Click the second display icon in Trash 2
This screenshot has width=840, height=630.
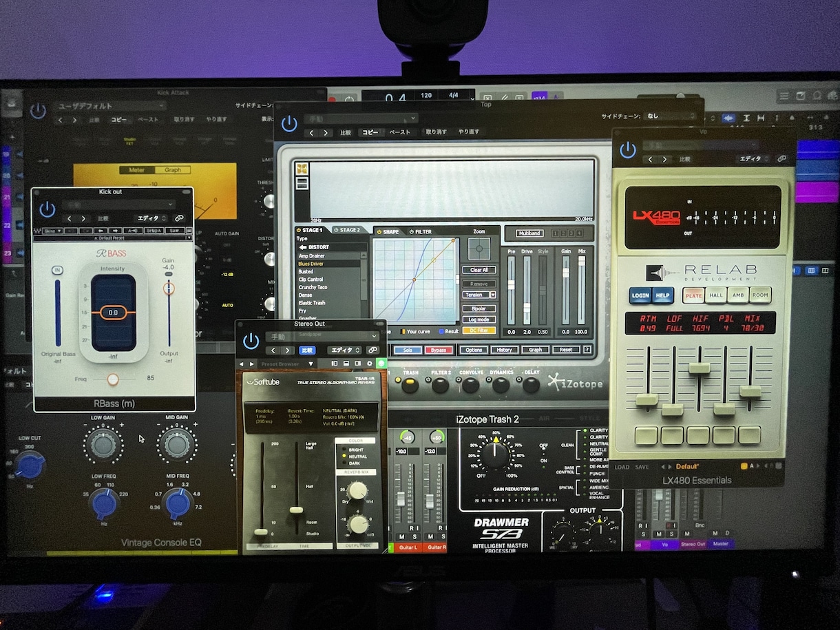pyautogui.click(x=302, y=183)
